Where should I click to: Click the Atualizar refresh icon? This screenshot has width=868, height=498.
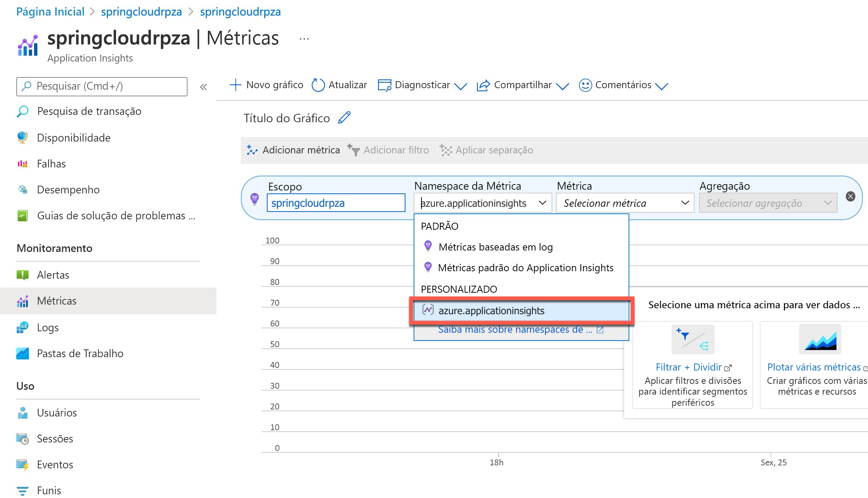(x=318, y=85)
